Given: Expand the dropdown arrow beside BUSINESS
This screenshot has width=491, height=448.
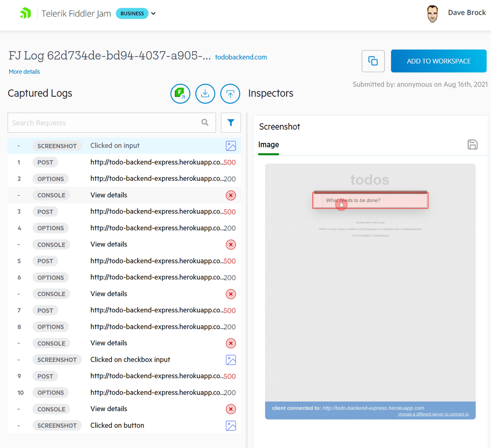Looking at the screenshot, I should coord(153,13).
